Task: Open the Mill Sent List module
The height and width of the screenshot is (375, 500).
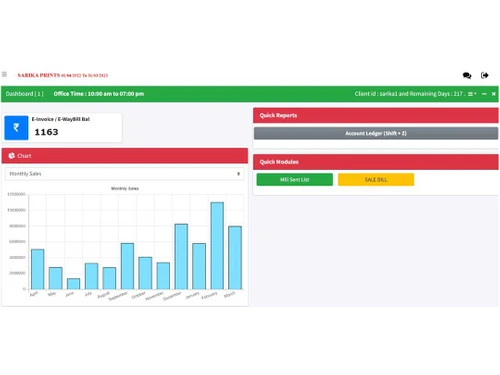Action: click(x=295, y=180)
